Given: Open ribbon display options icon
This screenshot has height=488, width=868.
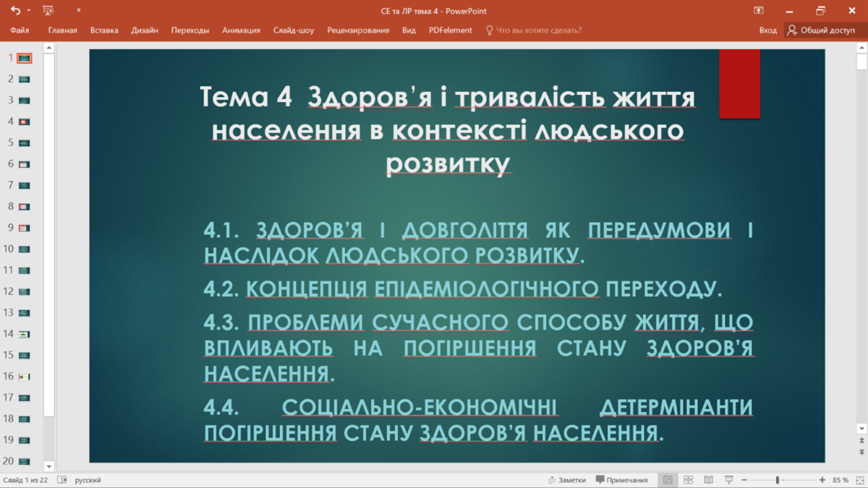Looking at the screenshot, I should (x=758, y=11).
